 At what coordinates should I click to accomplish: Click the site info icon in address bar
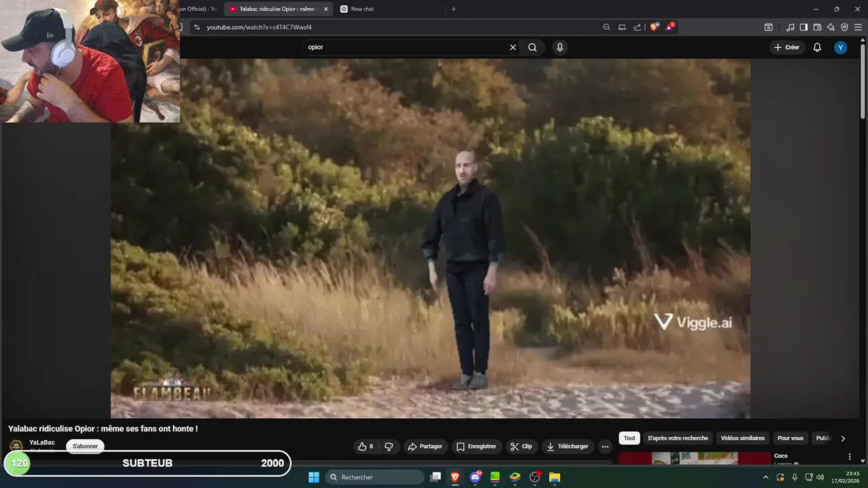tap(197, 27)
